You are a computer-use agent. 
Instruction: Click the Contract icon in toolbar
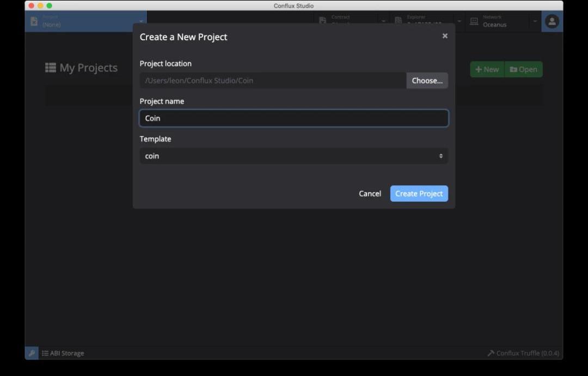click(x=322, y=20)
